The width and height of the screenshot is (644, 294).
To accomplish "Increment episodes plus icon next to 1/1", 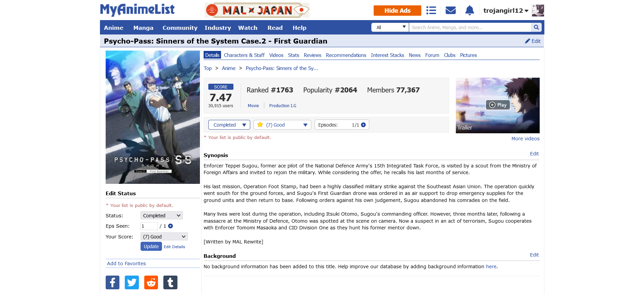I will tap(363, 125).
